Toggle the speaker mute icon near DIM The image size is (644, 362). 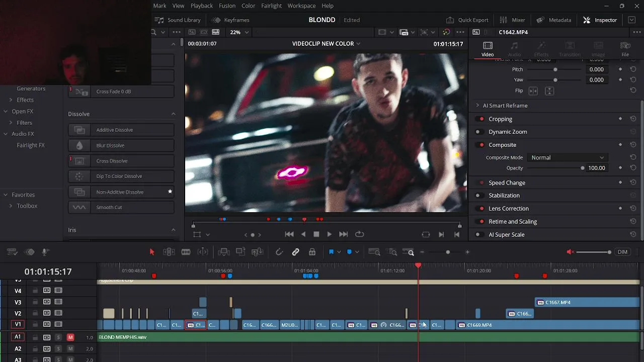coord(570,252)
